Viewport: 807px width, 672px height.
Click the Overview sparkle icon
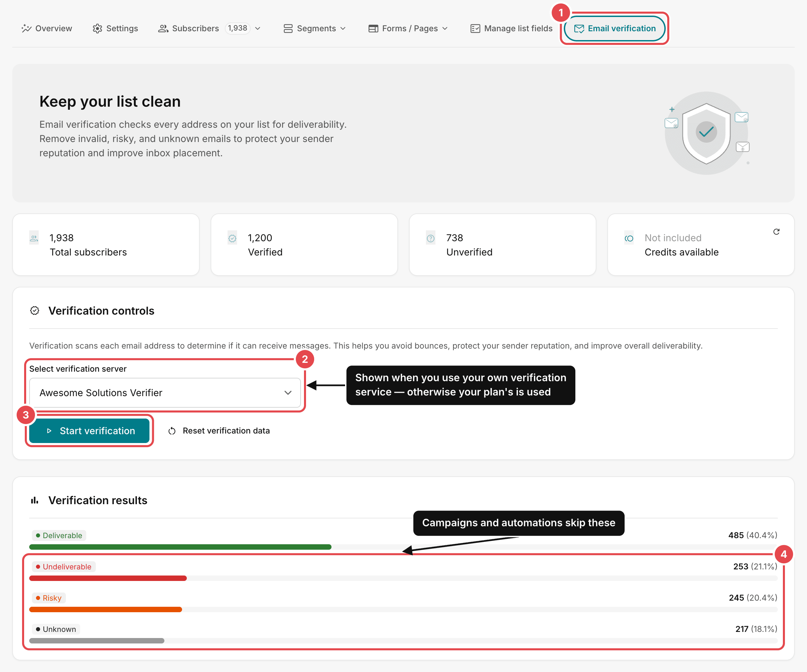[26, 29]
